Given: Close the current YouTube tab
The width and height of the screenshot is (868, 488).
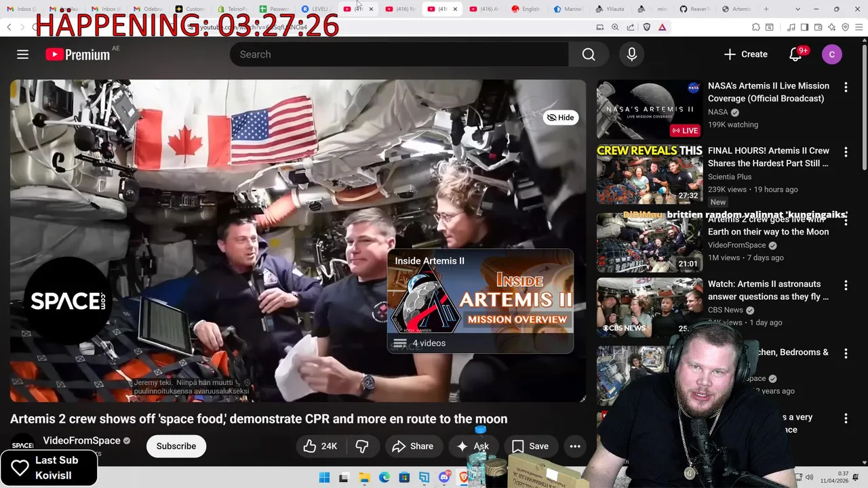Looking at the screenshot, I should click(x=455, y=9).
